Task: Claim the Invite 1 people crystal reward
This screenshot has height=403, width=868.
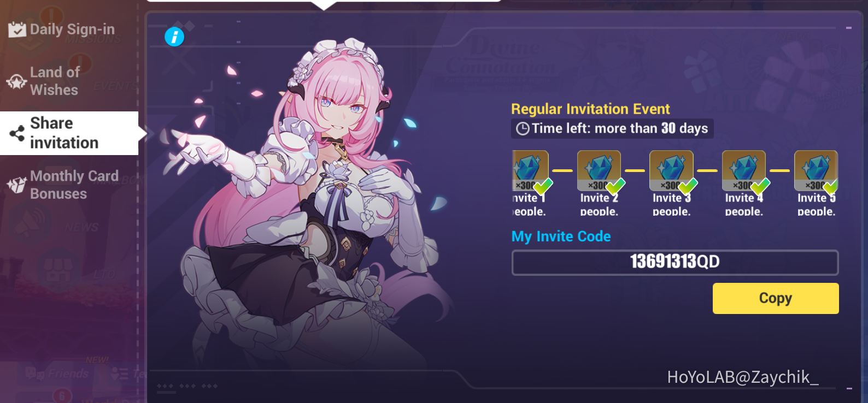Action: [531, 171]
